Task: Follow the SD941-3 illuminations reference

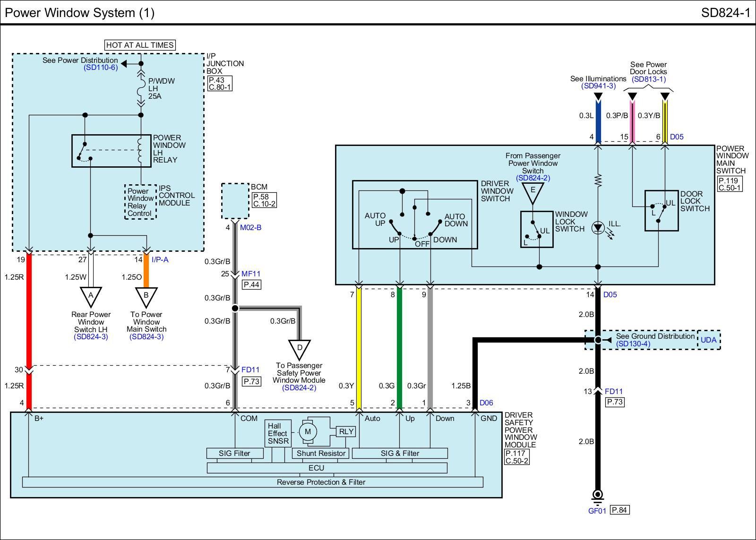Action: 599,86
